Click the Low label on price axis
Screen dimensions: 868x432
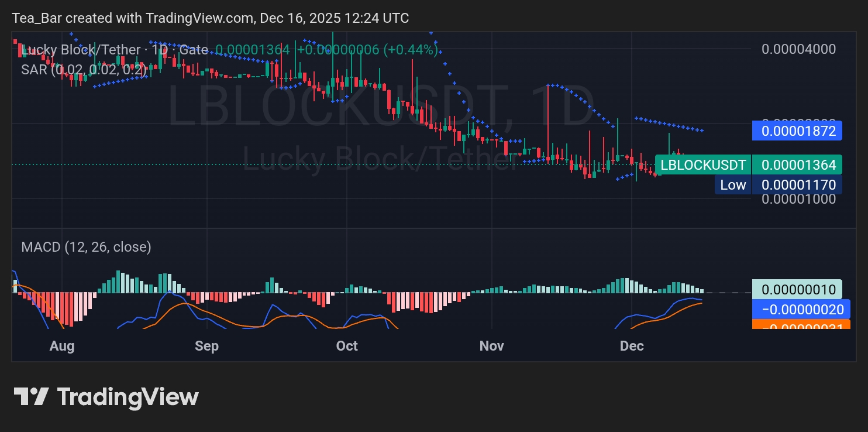733,185
